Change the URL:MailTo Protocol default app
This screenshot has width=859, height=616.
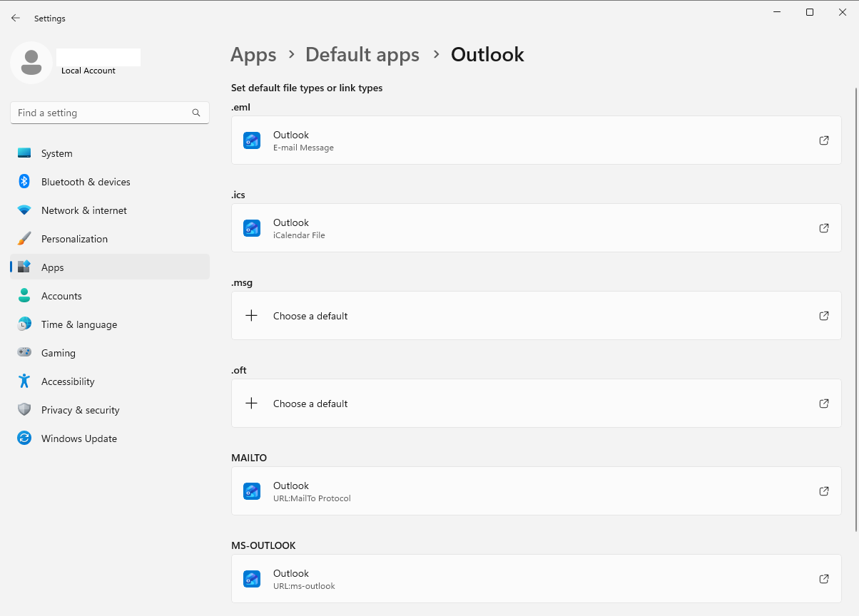(x=537, y=491)
